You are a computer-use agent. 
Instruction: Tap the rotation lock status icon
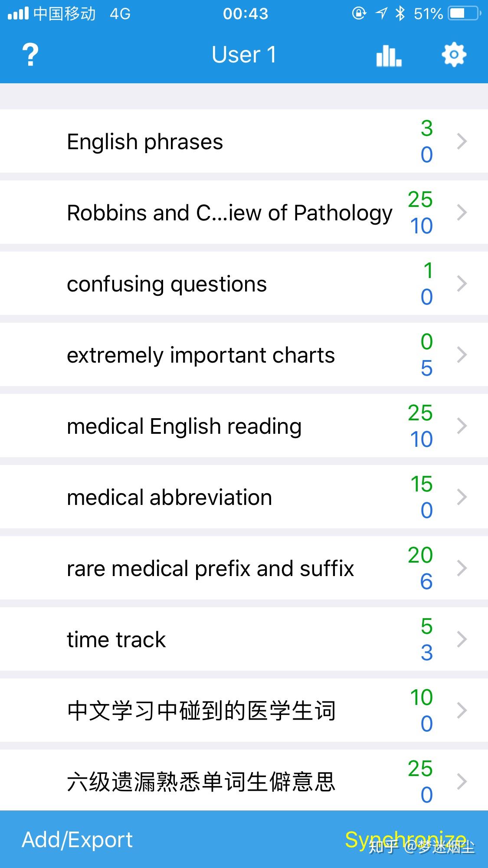(x=359, y=14)
